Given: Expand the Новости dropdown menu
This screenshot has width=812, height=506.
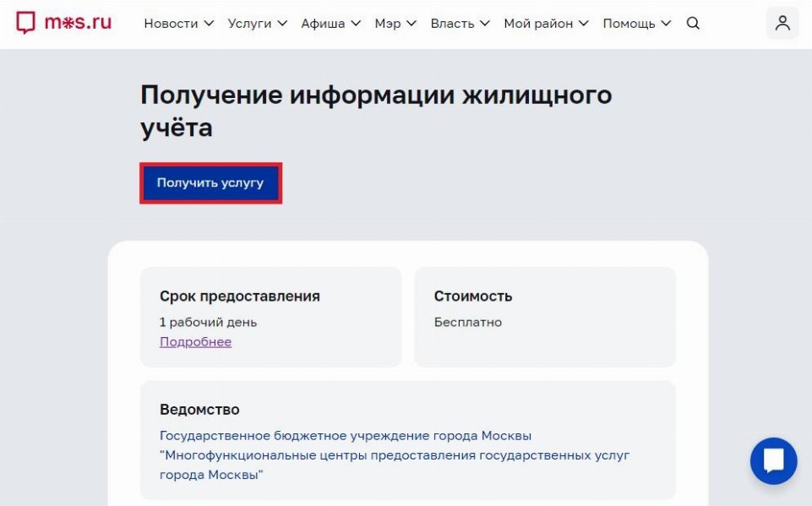Looking at the screenshot, I should tap(178, 24).
